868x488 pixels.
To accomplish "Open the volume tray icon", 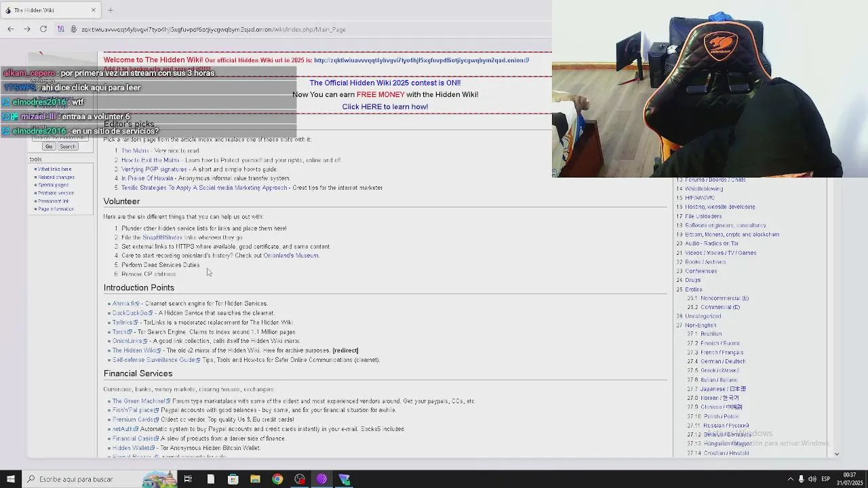I will click(x=812, y=479).
